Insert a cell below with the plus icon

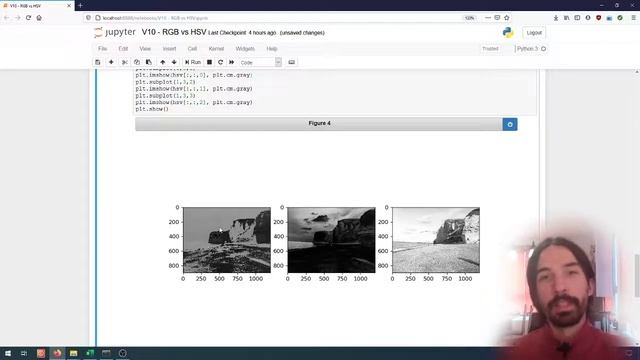pos(111,62)
